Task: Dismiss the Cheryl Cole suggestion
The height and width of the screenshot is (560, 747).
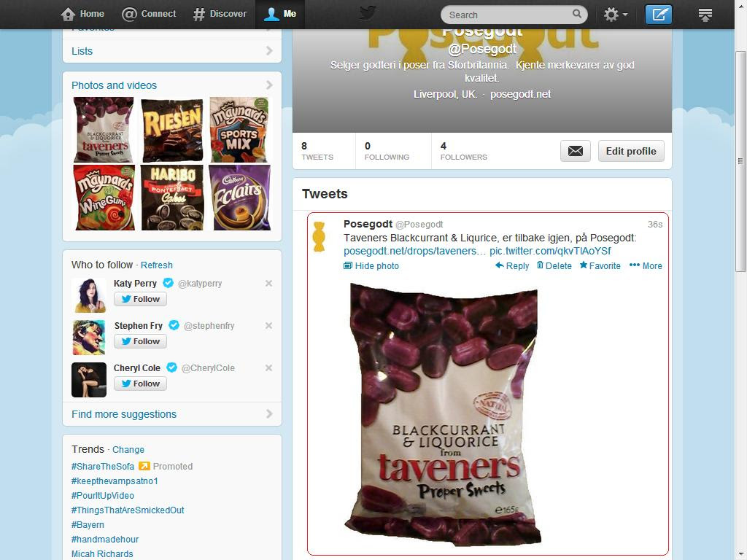Action: (268, 368)
